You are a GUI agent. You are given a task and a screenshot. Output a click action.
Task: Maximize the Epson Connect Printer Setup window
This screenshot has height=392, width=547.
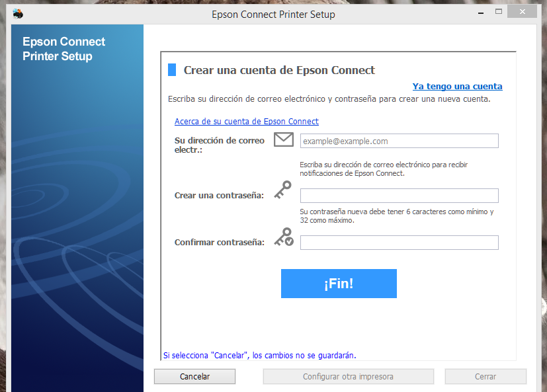tap(499, 11)
